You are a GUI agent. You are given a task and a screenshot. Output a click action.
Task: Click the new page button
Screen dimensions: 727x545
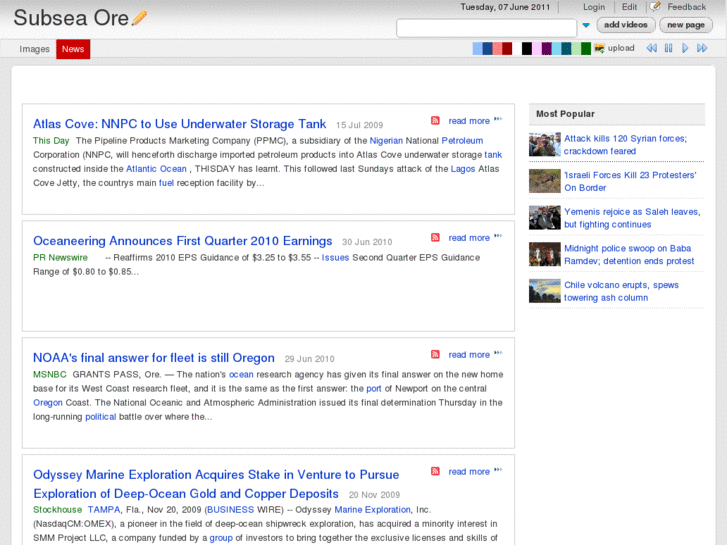686,25
